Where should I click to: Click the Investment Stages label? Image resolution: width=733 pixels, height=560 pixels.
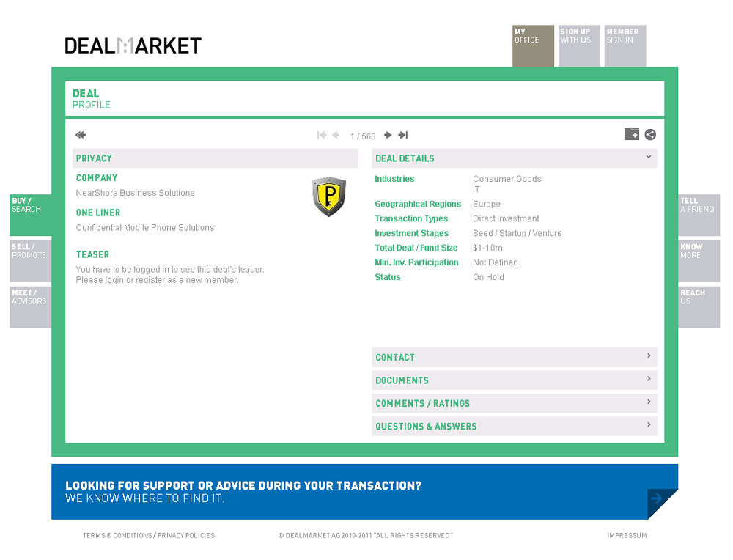click(411, 233)
